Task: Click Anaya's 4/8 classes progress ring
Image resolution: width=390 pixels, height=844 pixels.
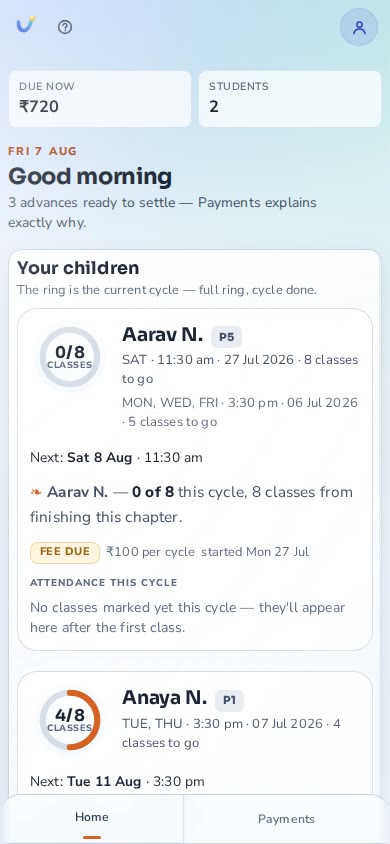Action: tap(70, 720)
